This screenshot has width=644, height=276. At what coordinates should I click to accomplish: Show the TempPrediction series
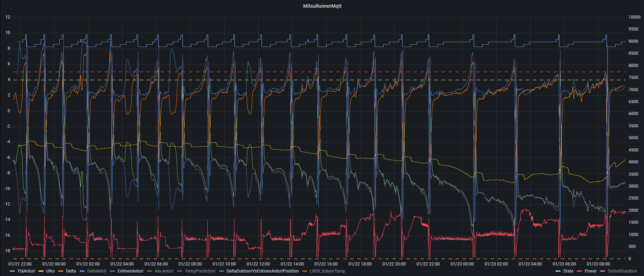tap(200, 271)
